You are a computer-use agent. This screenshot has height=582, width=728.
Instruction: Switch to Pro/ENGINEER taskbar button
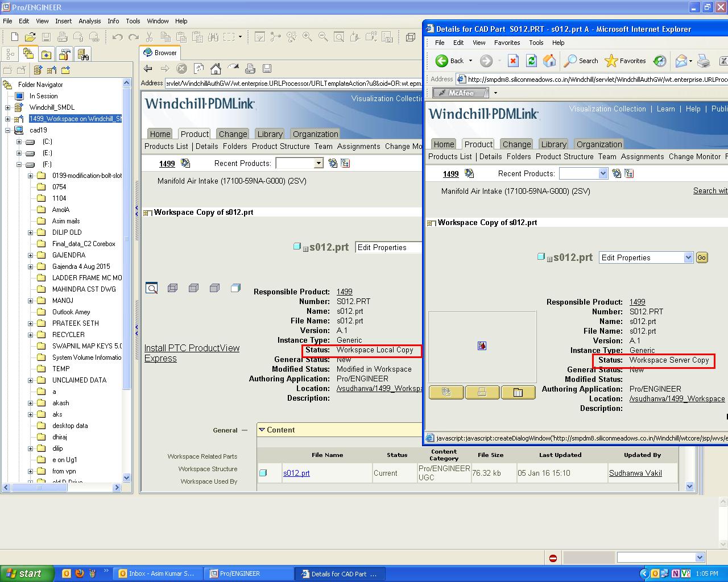click(x=249, y=573)
